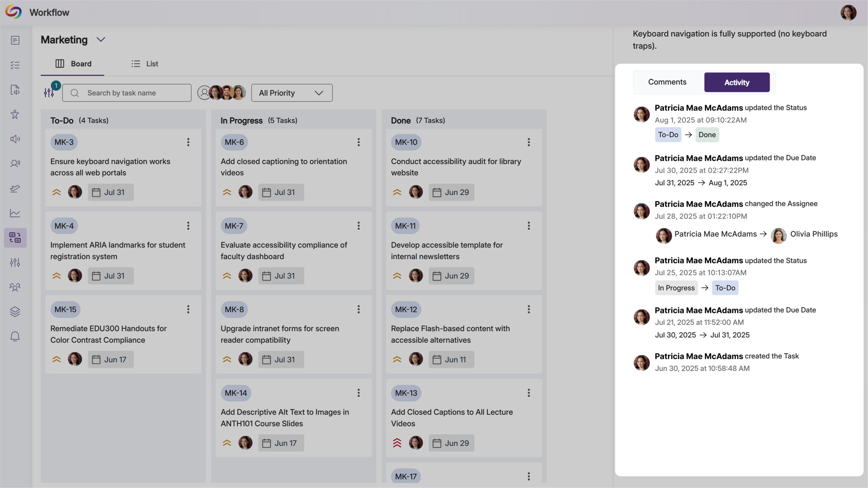Click the MK-7 task ID badge
The height and width of the screenshot is (488, 868).
click(x=234, y=226)
